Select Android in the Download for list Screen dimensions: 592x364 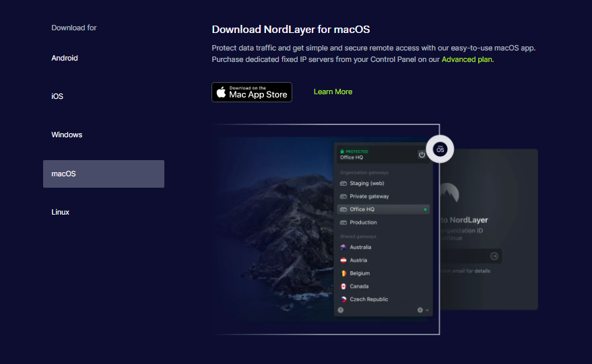point(65,58)
